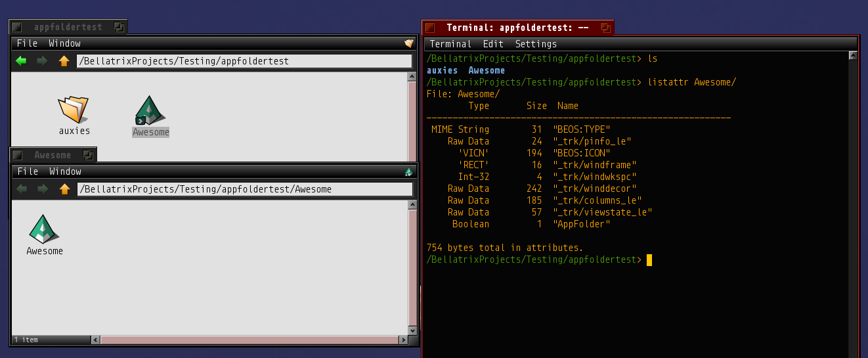Click the path field showing /appfoldertest/Awesome
The width and height of the screenshot is (868, 358).
[244, 189]
